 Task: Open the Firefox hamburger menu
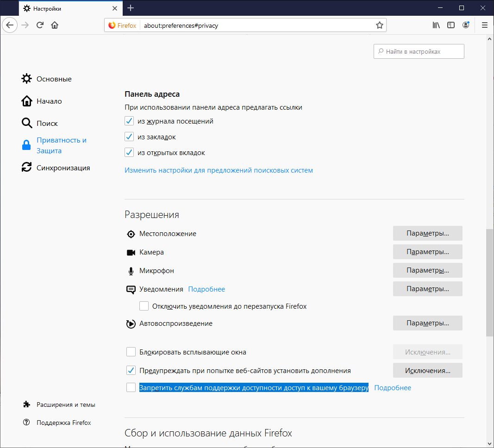[484, 25]
